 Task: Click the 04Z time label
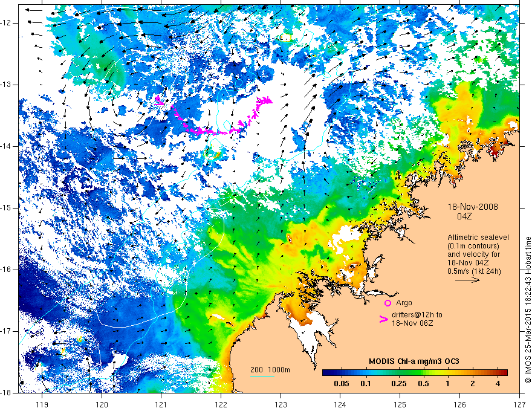pos(464,216)
